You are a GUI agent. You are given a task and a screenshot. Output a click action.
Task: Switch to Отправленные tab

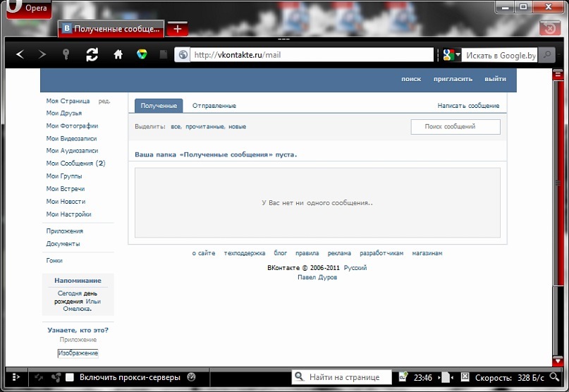214,106
